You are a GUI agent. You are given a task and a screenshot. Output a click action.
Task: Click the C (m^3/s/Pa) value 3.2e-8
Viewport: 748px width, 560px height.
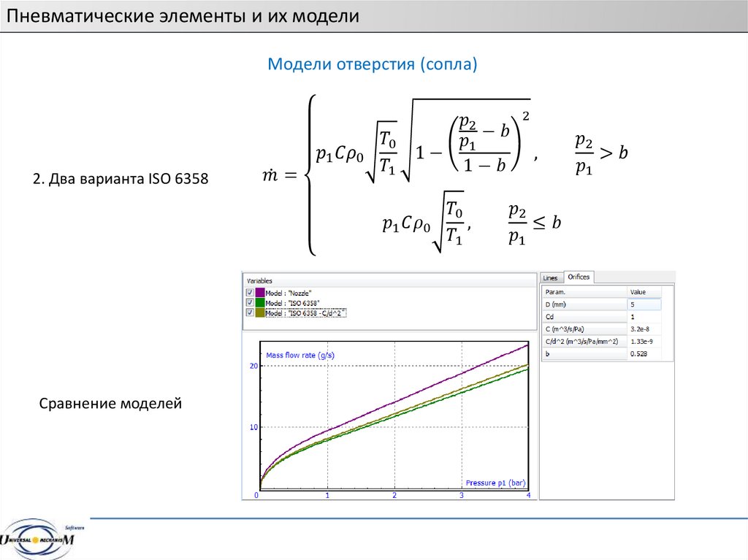[x=644, y=329]
